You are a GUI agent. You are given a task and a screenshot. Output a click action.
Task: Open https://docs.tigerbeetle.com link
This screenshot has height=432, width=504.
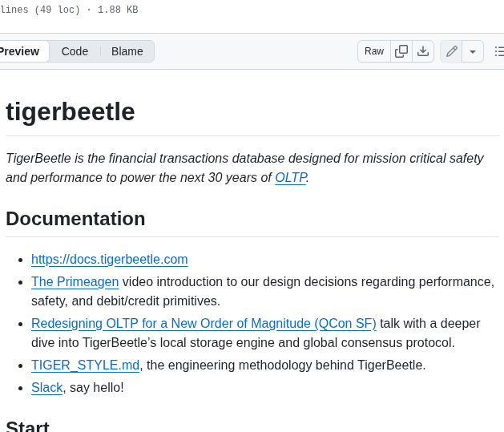point(110,259)
